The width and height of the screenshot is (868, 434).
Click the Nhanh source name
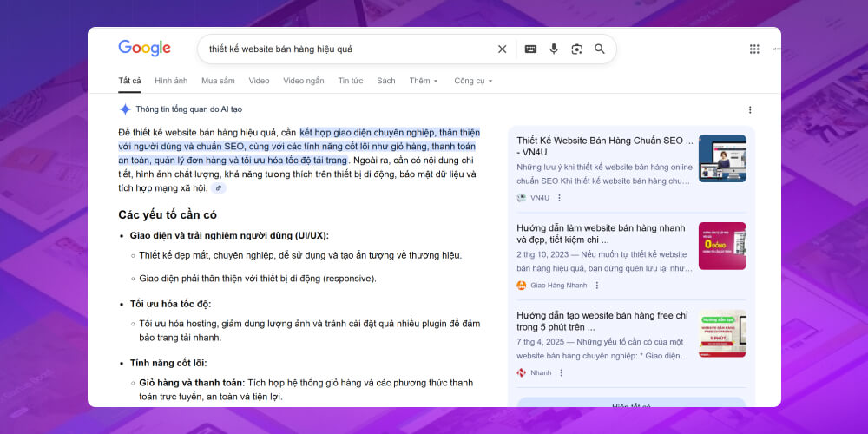[541, 372]
